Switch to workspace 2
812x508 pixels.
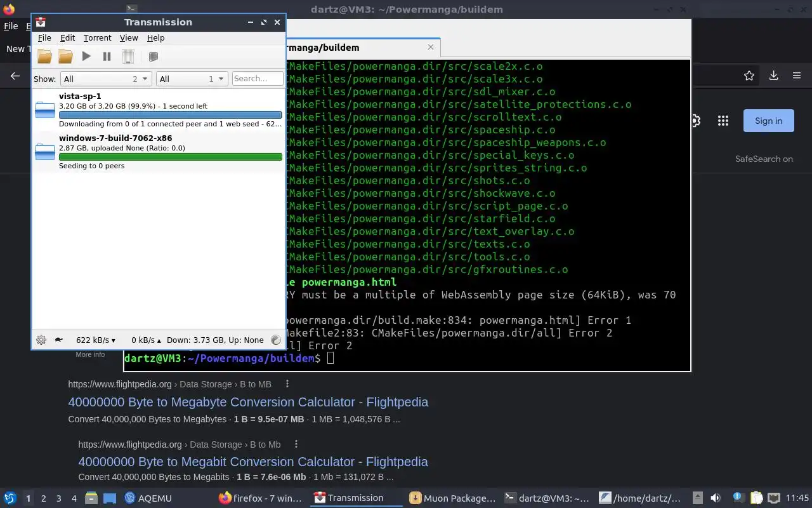[x=44, y=498]
